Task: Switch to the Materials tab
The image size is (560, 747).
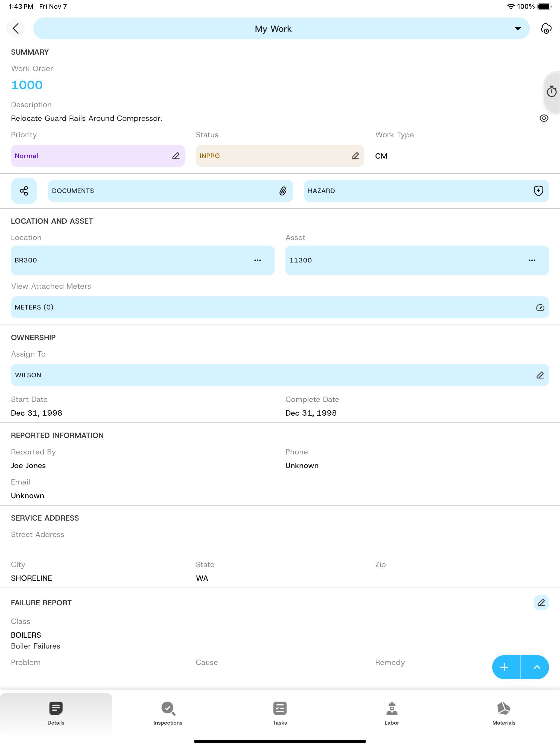Action: coord(504,713)
